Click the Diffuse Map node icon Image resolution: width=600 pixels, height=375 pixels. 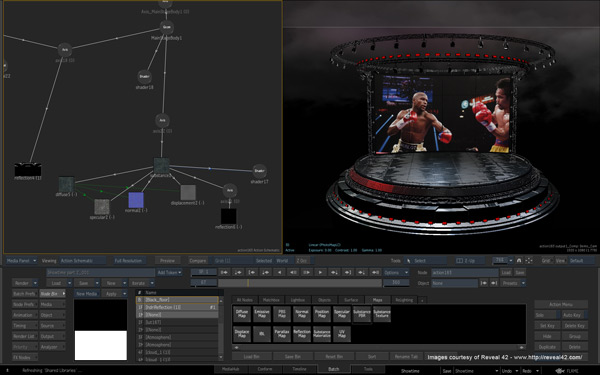pos(242,314)
